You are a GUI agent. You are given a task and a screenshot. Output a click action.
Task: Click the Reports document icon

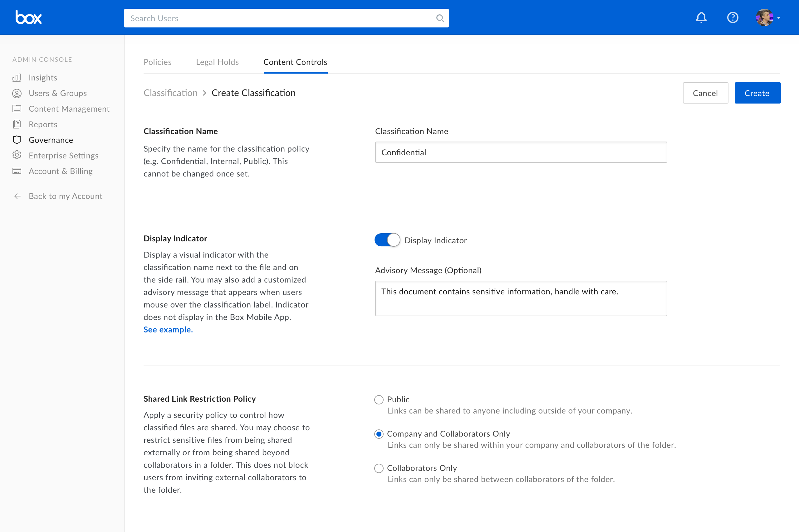coord(17,124)
